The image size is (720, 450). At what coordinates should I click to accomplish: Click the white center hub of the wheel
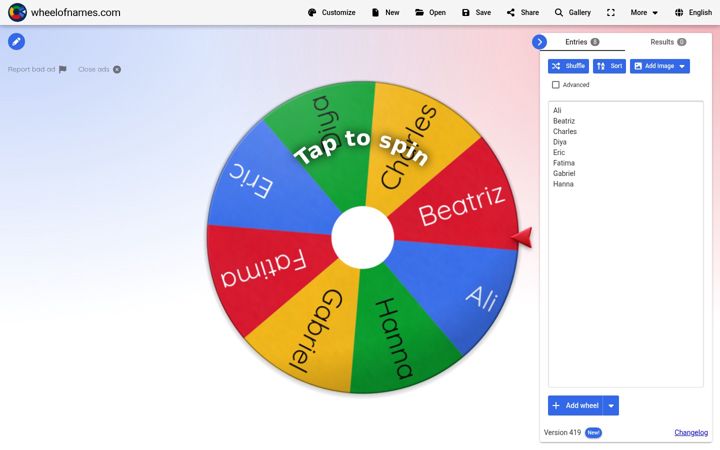point(362,237)
